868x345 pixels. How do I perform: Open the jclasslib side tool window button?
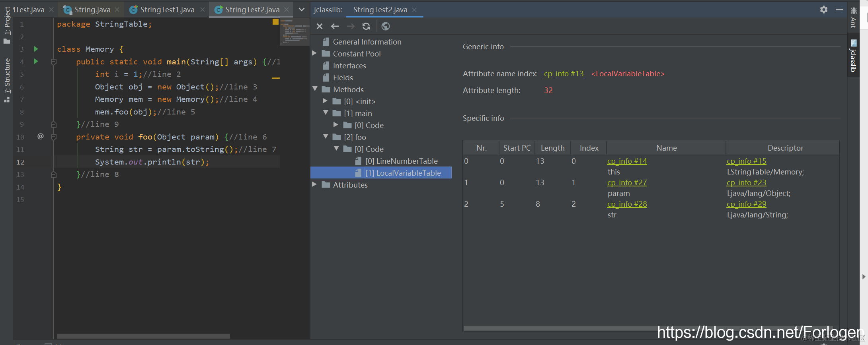(x=853, y=56)
